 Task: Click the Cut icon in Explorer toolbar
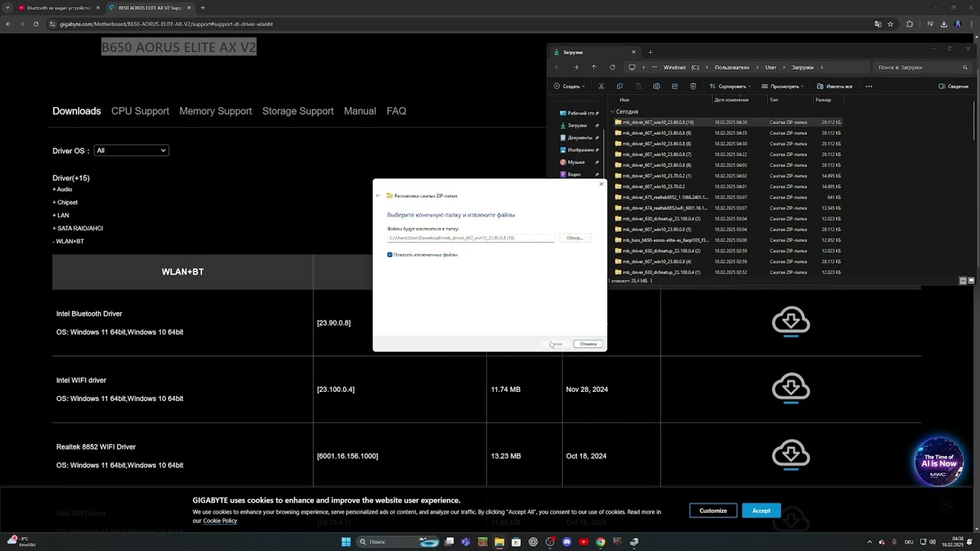601,86
